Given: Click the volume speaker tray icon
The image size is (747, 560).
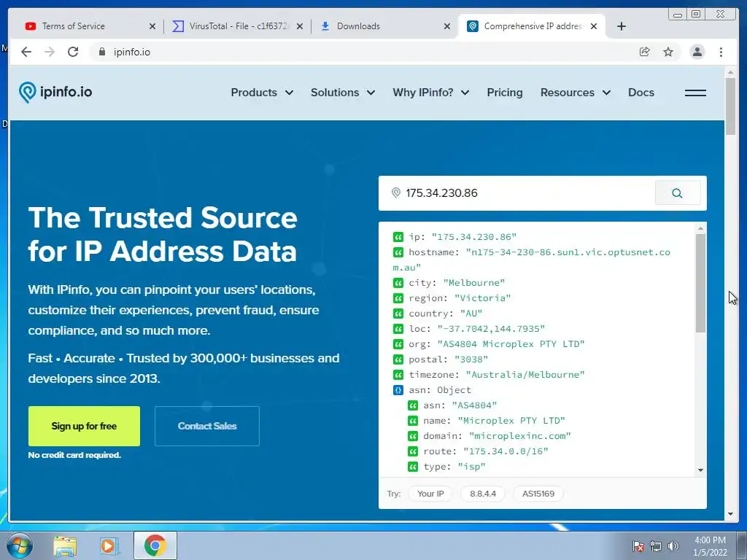Looking at the screenshot, I should [673, 546].
